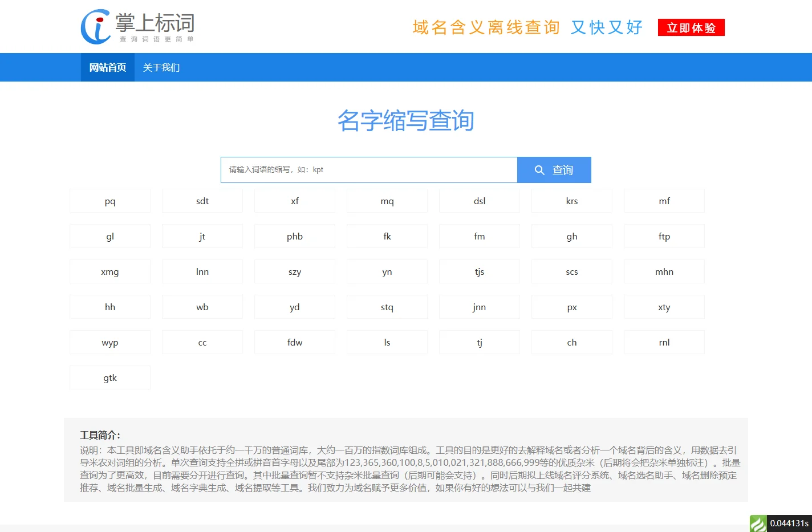Pick the cc abbreviation tag
Viewport: 812px width, 532px height.
pos(202,342)
